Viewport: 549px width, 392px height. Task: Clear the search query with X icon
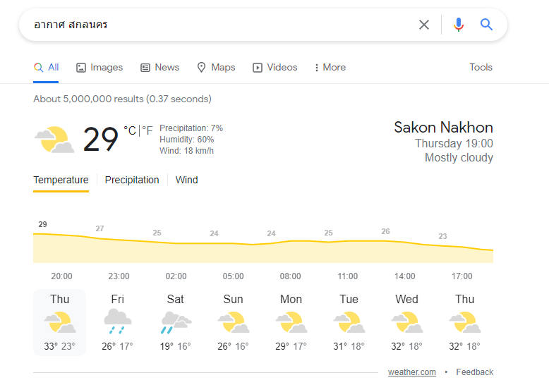(x=424, y=25)
